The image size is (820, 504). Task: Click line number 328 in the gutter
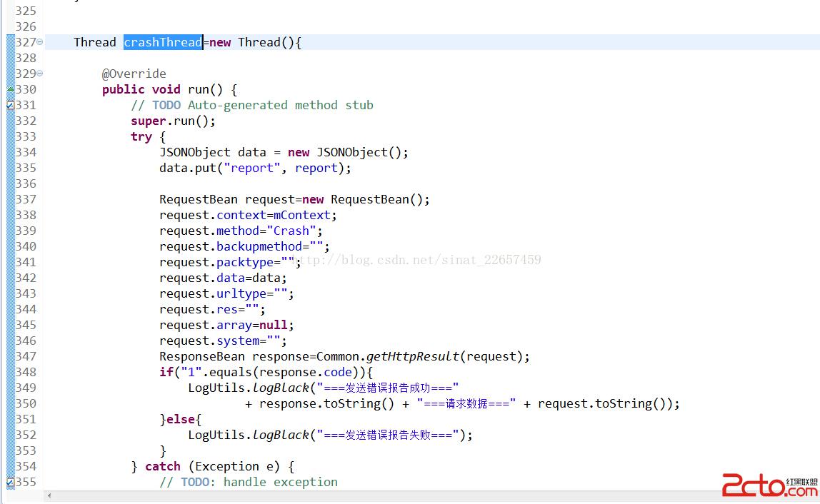(26, 58)
